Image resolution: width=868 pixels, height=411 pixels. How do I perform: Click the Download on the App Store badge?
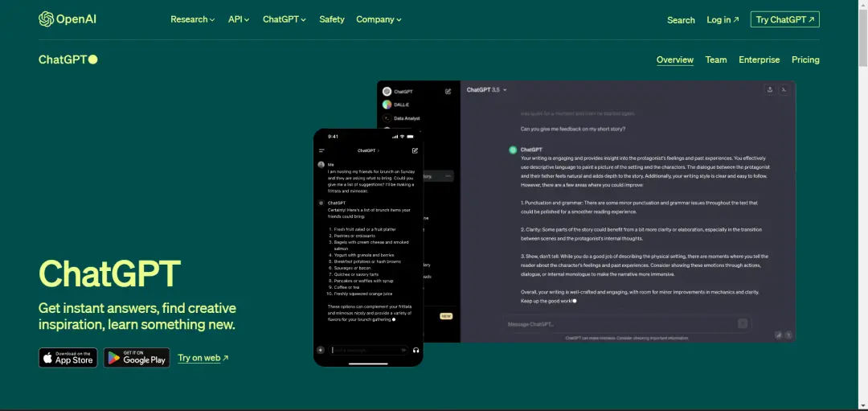click(x=68, y=358)
